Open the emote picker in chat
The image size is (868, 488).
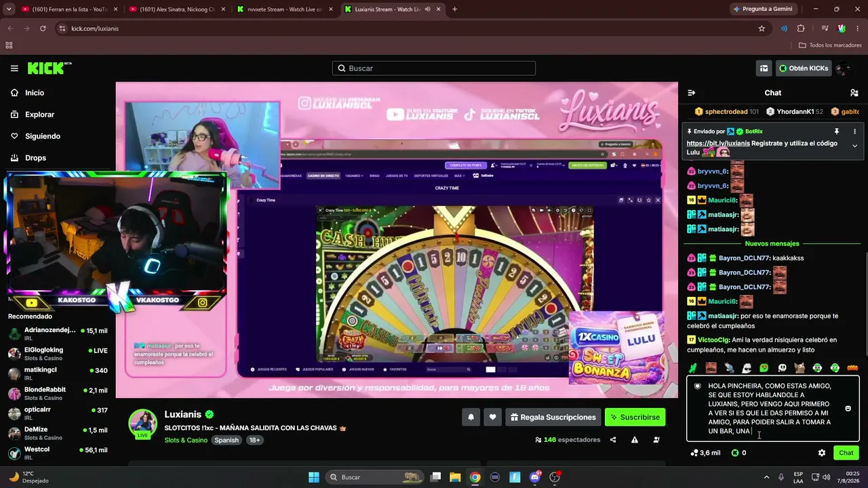point(848,409)
